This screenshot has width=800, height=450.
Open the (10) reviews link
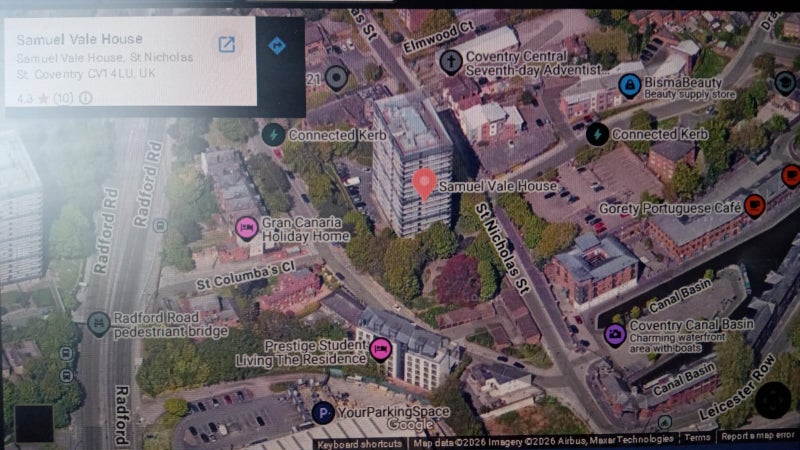pos(62,98)
